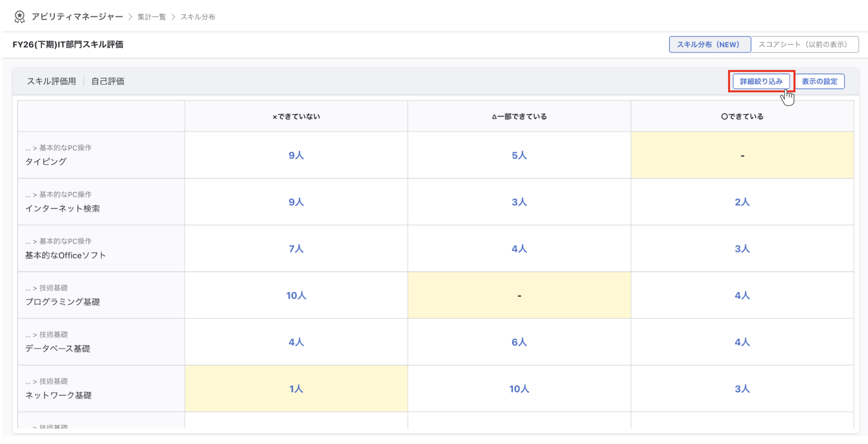868x444 pixels.
Task: Open 10人 count for プログラミング基礎
Action: click(x=296, y=295)
